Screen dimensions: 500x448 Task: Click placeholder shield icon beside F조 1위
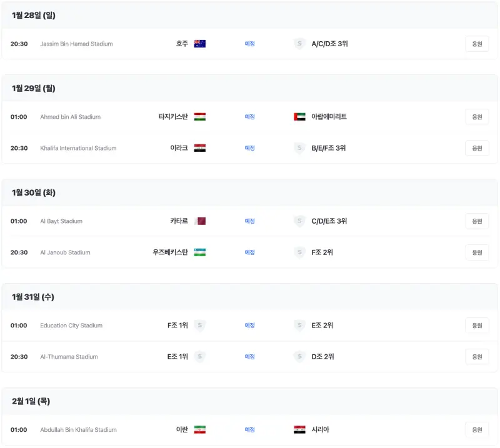point(199,326)
